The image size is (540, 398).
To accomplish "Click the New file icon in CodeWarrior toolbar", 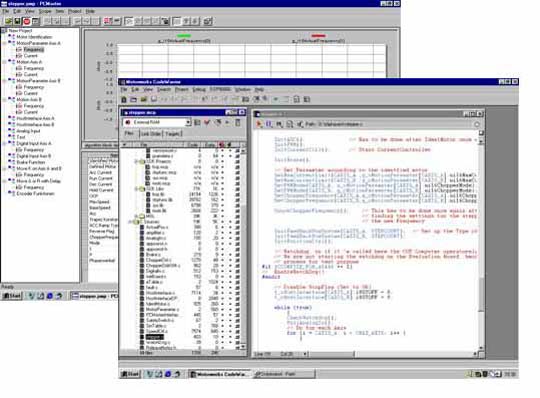I will click(124, 100).
